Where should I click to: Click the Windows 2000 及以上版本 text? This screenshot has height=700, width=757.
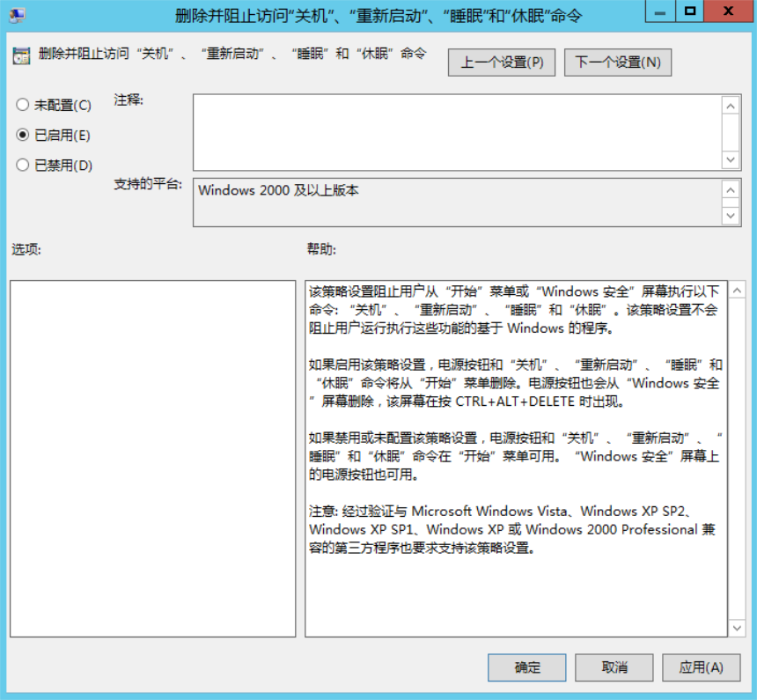pyautogui.click(x=278, y=190)
